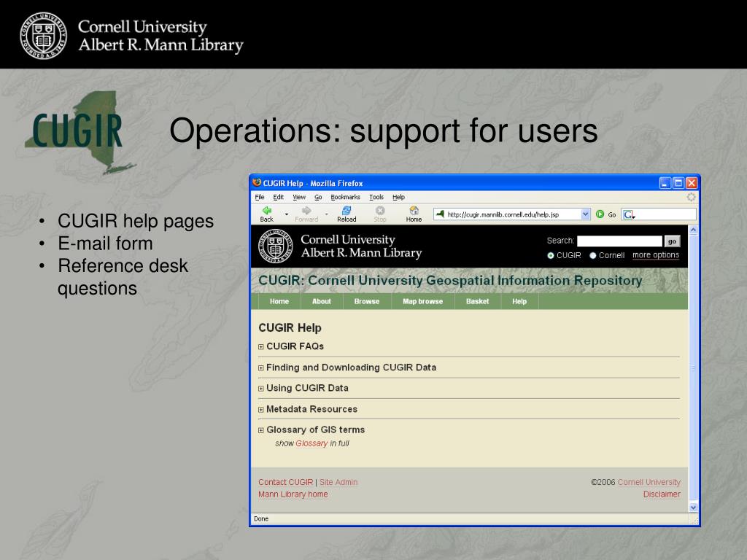This screenshot has height=560, width=747.
Task: Open the Tools menu
Action: 376,197
